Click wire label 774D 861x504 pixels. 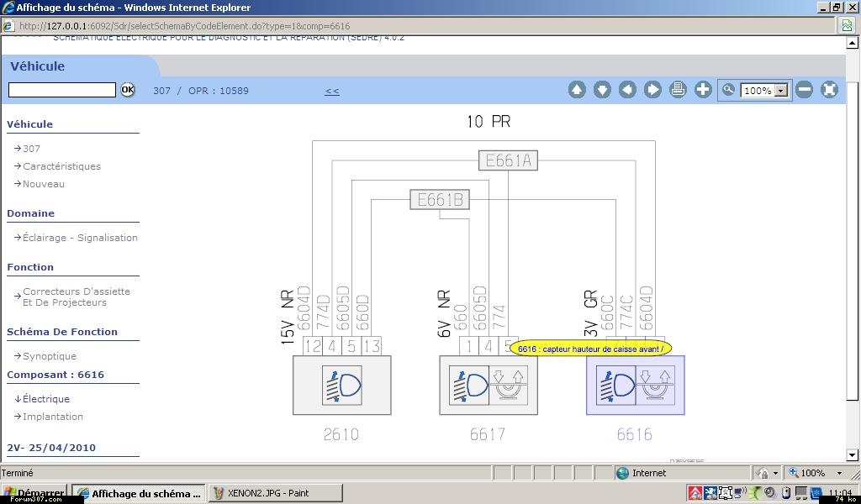click(x=324, y=312)
